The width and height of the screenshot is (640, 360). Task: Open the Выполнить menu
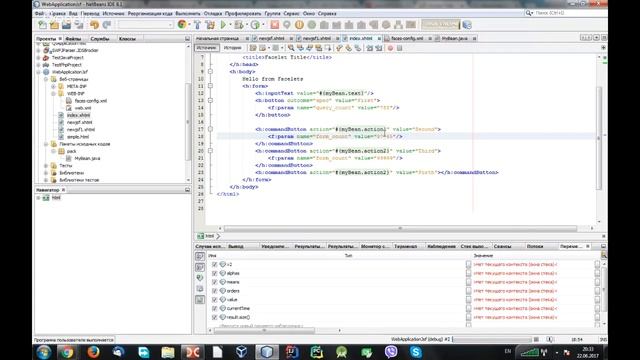[188, 13]
